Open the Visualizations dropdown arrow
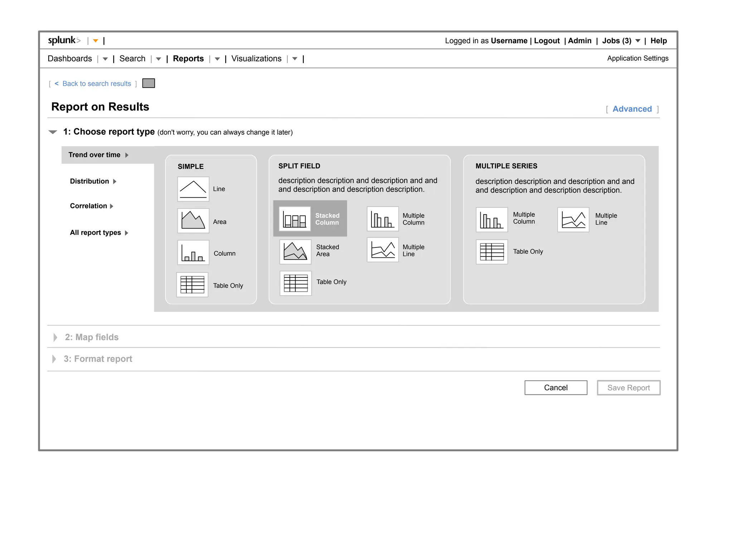The width and height of the screenshot is (733, 560). 295,59
